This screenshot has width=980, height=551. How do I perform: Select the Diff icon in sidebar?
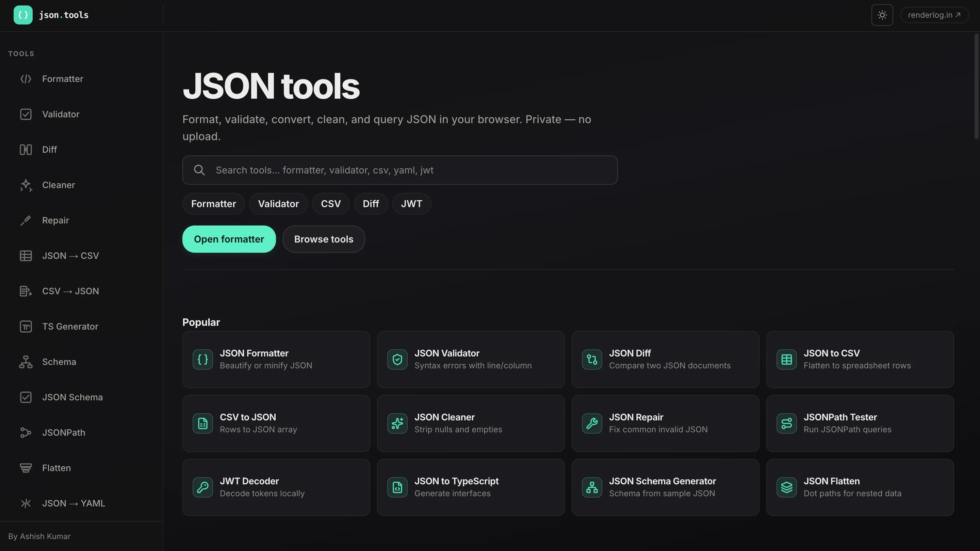point(26,150)
